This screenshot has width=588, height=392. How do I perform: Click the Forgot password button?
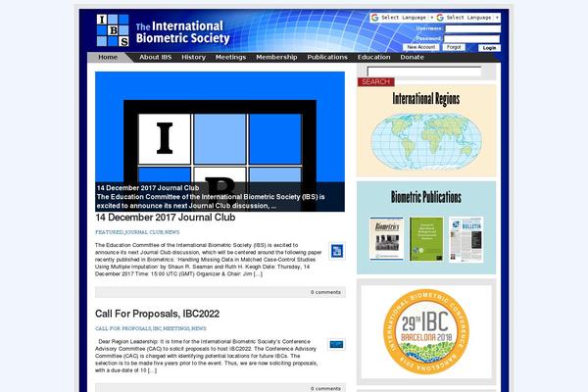454,47
